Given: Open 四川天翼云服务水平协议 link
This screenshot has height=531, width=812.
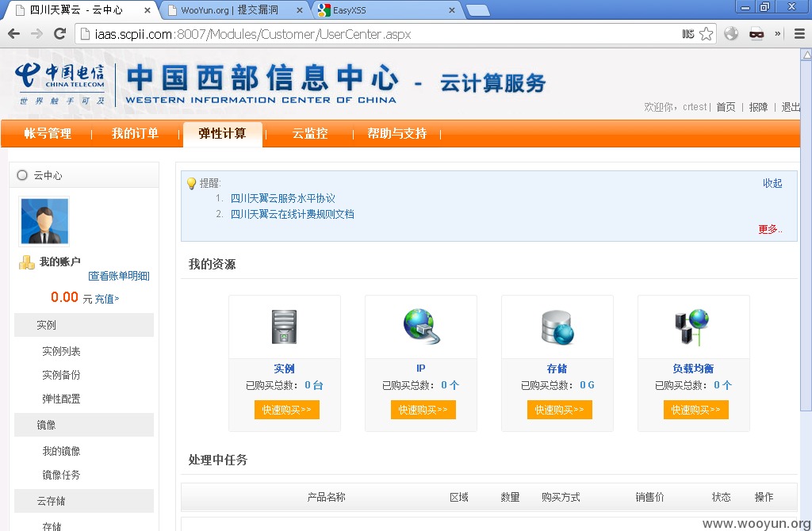Looking at the screenshot, I should pos(283,198).
